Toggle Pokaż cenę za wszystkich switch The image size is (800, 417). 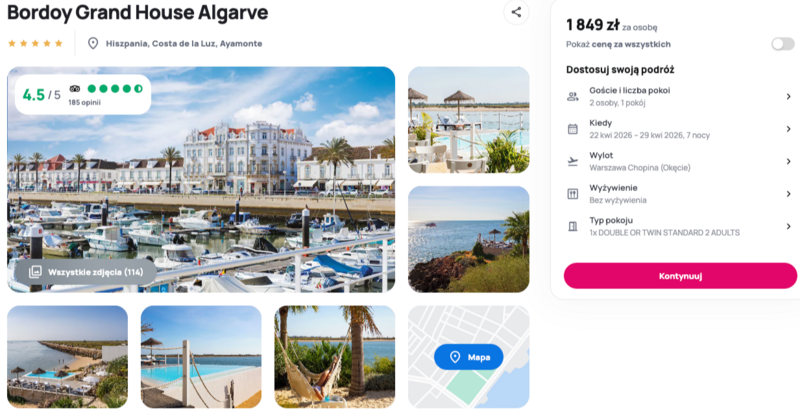783,44
